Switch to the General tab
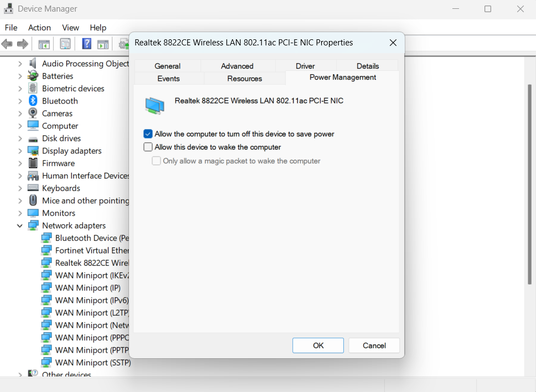536x392 pixels. pos(167,66)
